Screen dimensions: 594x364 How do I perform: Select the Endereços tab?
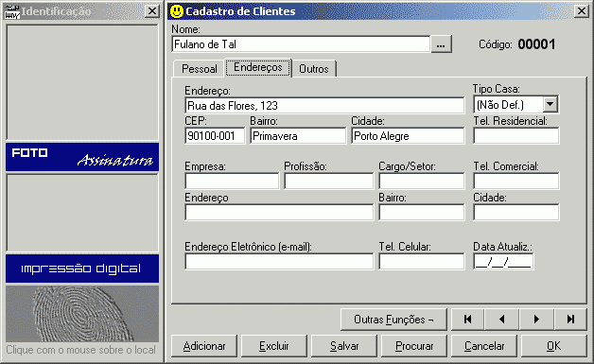tap(258, 67)
